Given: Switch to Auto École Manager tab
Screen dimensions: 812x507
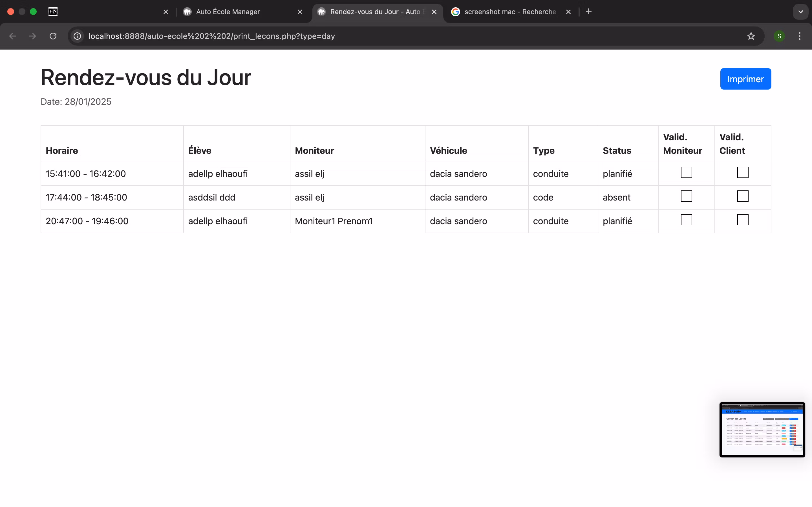Looking at the screenshot, I should [228, 12].
